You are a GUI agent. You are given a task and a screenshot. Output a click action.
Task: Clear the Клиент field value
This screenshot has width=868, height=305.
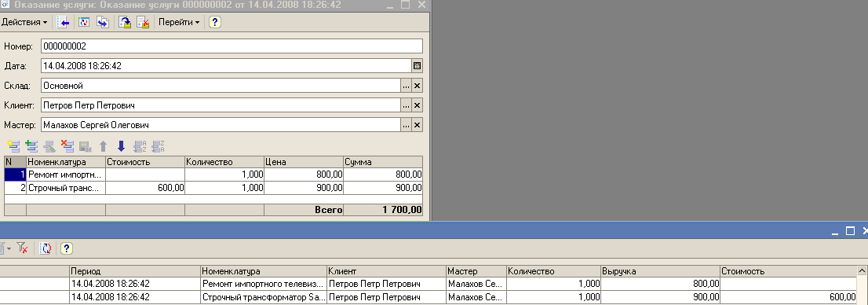418,105
